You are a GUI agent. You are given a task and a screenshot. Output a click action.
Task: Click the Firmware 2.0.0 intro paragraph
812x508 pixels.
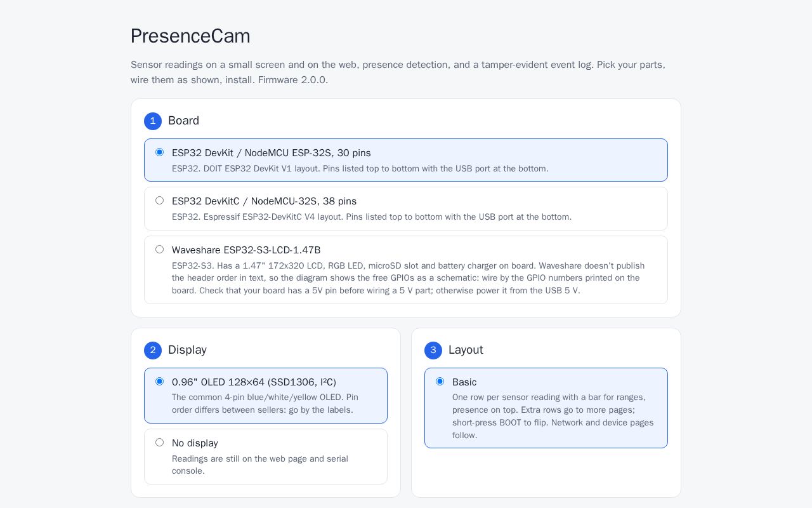(398, 72)
